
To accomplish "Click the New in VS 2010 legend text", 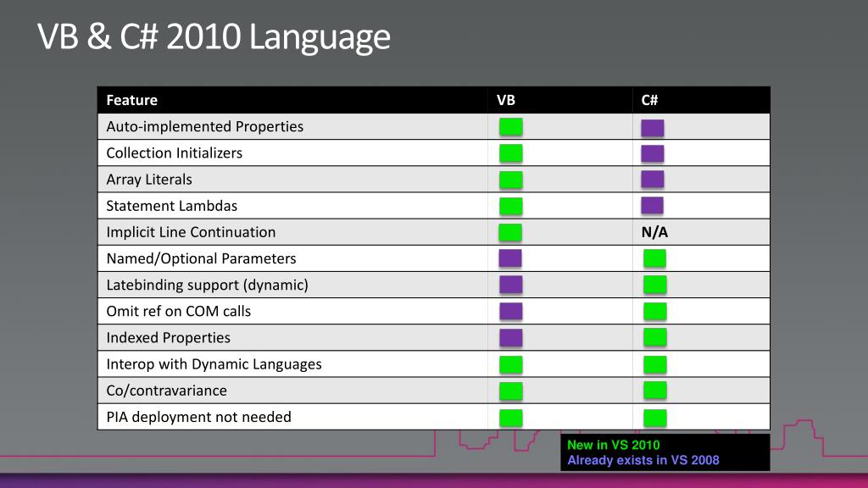I will point(614,445).
